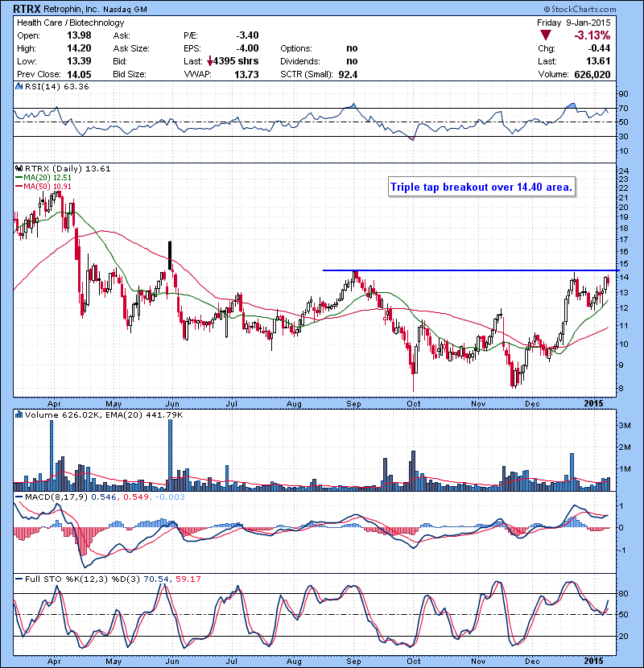Click the small red arrow beside Last shares

click(209, 61)
